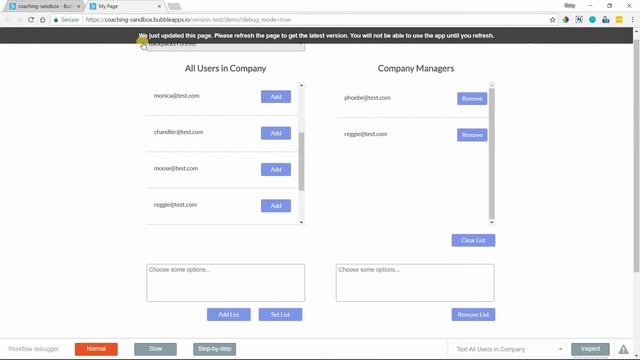This screenshot has width=640, height=360.
Task: Open the teal round extension icon
Action: (x=592, y=20)
